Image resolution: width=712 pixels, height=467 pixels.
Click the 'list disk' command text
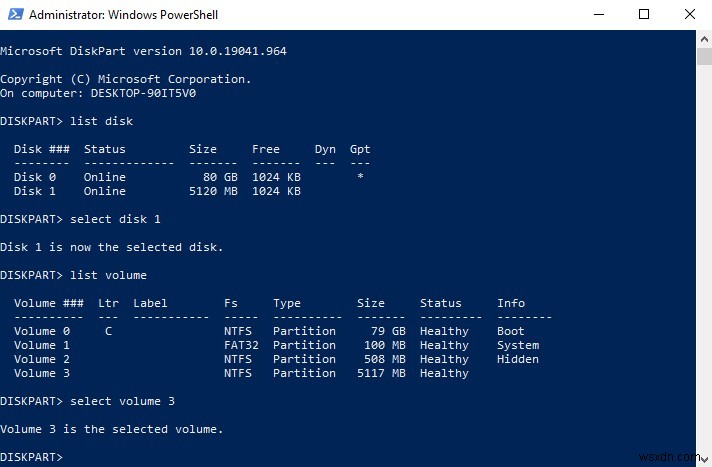[x=101, y=121]
